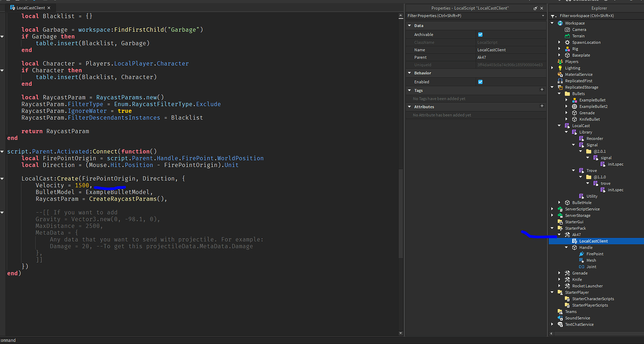Click the MaterialService icon in Explorer
Viewport: 644px width, 344px height.
pyautogui.click(x=560, y=74)
